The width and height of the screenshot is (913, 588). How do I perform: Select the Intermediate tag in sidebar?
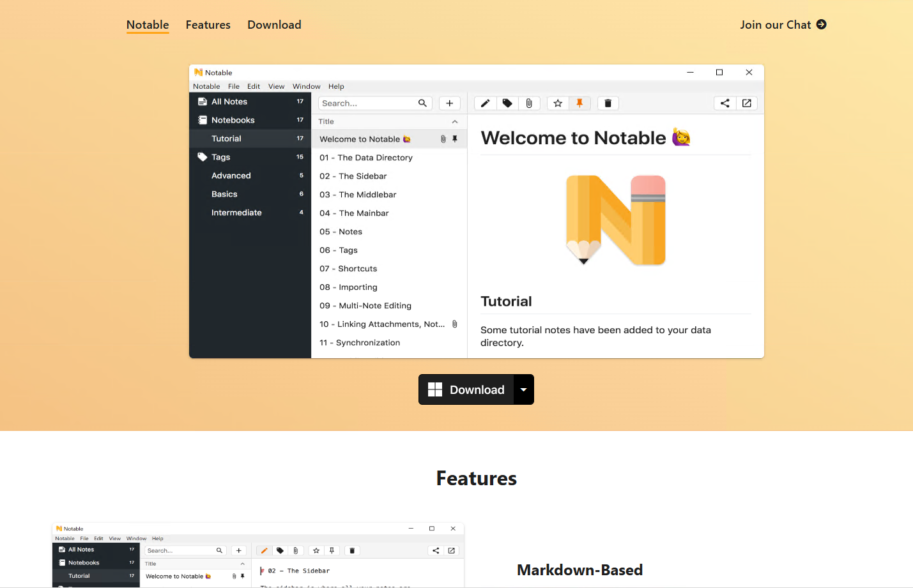250,213
